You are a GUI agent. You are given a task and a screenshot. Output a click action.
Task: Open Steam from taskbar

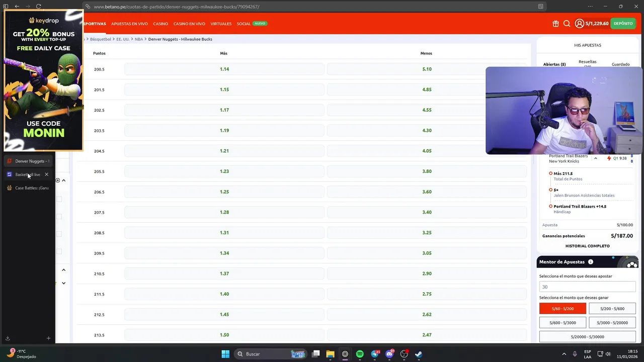pos(419,354)
